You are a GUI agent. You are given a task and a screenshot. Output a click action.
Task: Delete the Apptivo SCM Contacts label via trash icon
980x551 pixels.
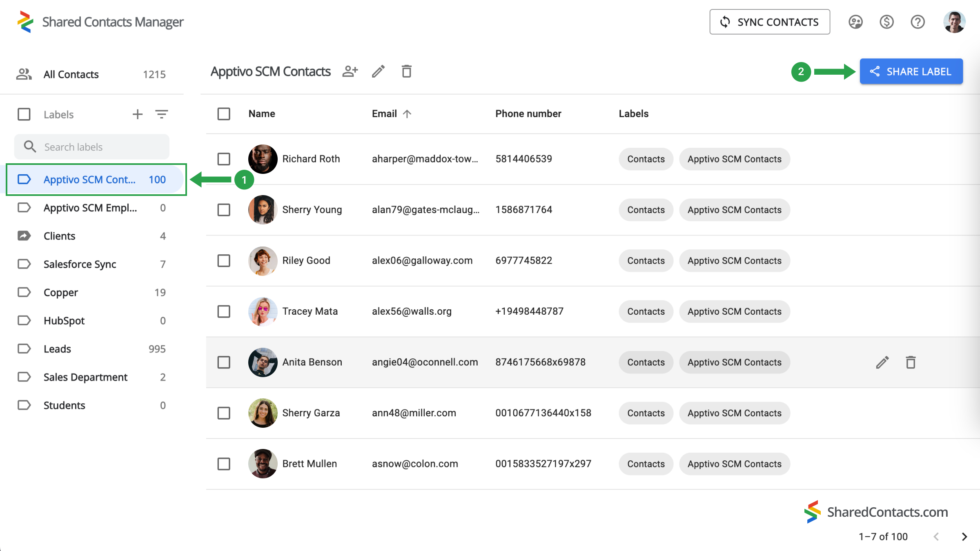coord(406,71)
